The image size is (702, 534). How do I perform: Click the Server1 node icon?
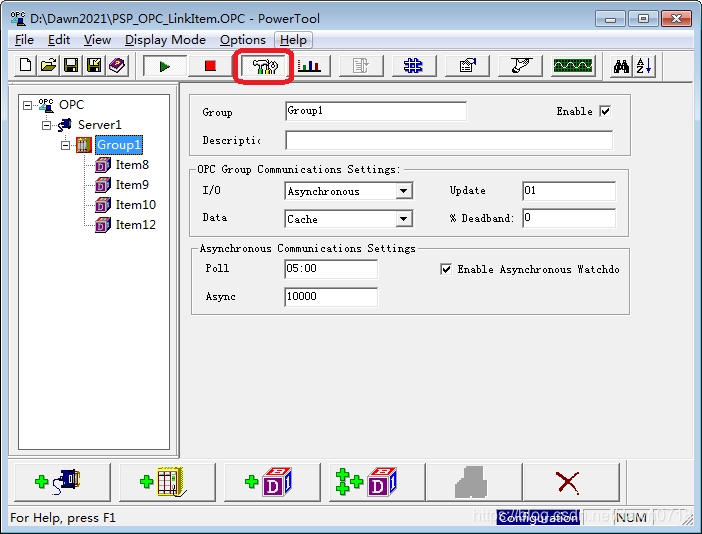pyautogui.click(x=65, y=124)
